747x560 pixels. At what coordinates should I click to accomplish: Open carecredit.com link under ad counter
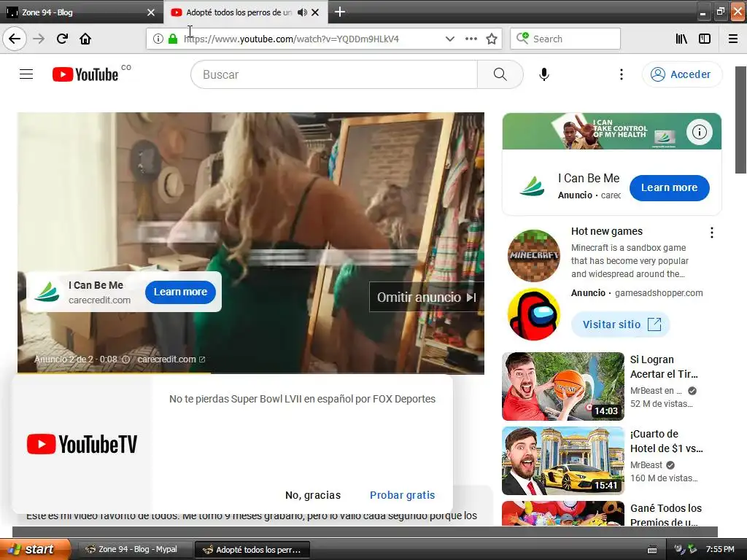[171, 359]
